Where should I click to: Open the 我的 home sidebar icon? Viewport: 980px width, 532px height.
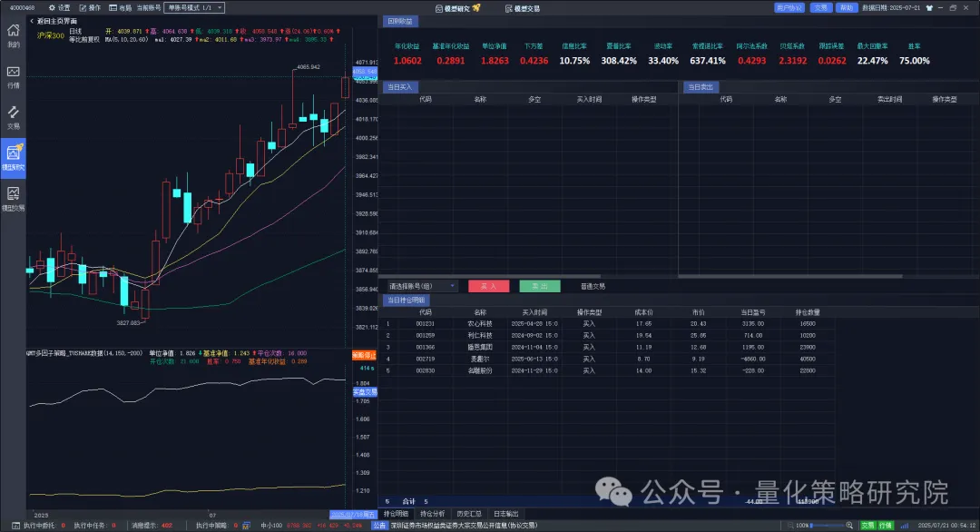[x=13, y=35]
